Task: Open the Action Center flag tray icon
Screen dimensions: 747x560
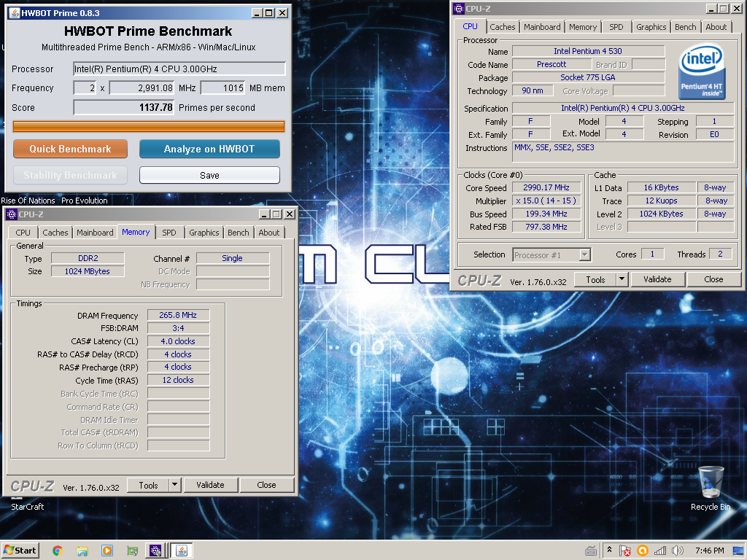Action: tap(625, 551)
